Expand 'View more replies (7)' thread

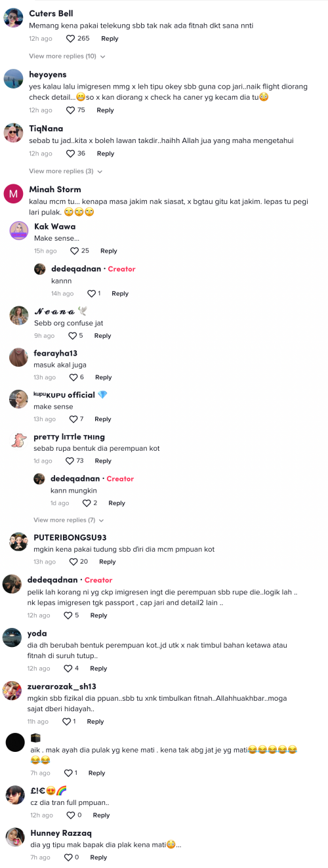(x=70, y=520)
